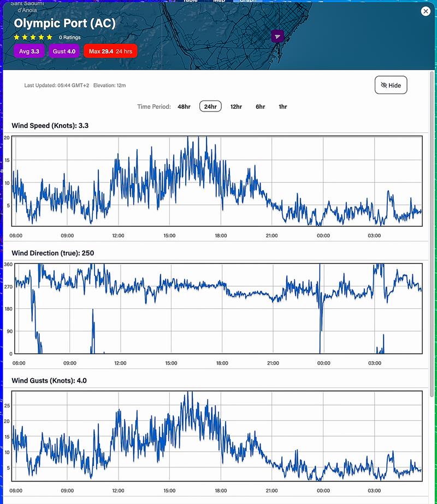The image size is (437, 504).
Task: Click the Last Updated: 05:44 GMT+2 text
Action: pos(57,85)
